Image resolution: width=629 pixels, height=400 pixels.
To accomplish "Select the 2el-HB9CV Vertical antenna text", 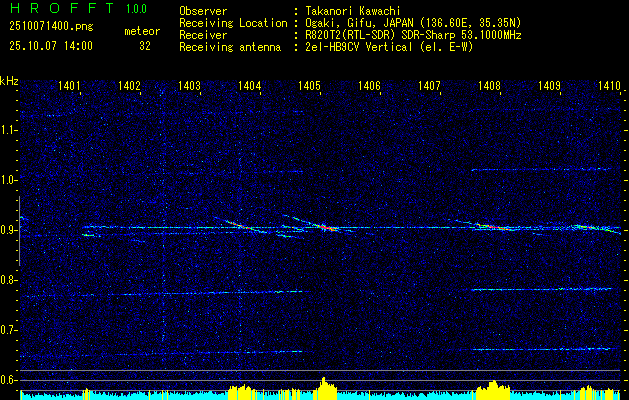I will (x=389, y=47).
